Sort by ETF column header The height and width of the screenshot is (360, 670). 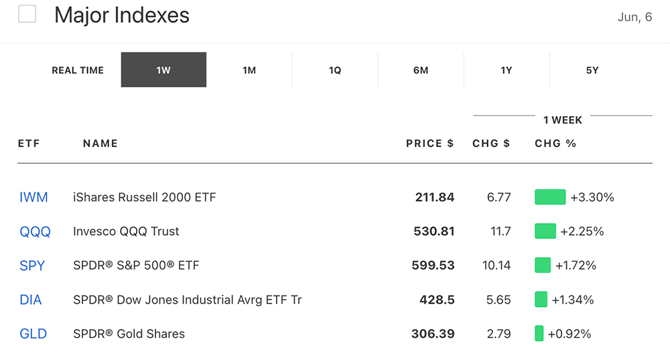click(x=29, y=143)
